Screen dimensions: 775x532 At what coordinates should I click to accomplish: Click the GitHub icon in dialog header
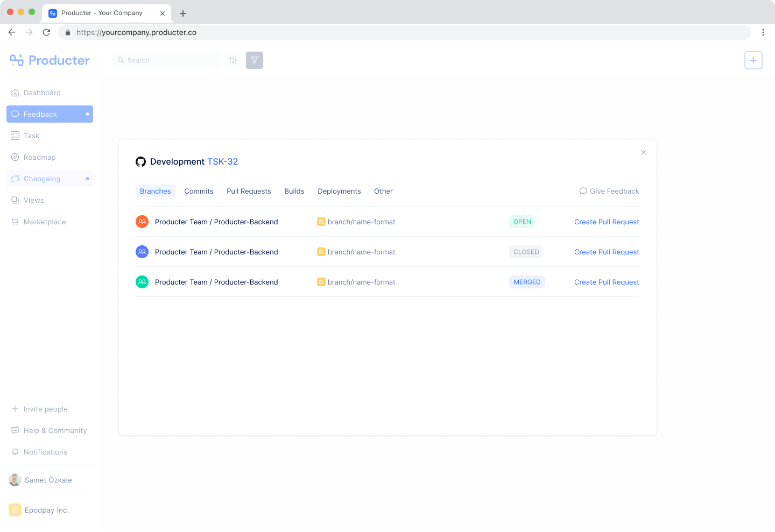pos(141,161)
